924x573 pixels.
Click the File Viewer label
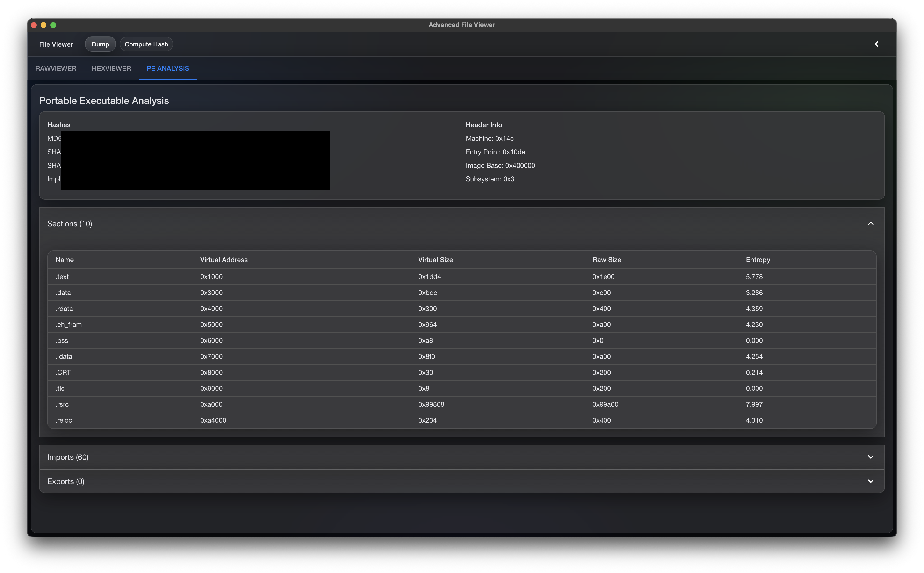[56, 44]
